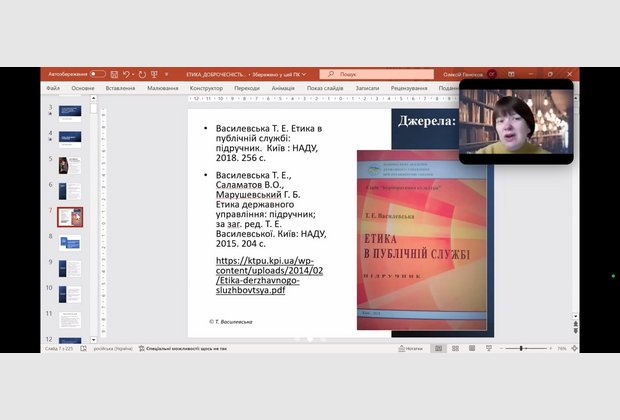Open the Рецензування ribbon tab
The image size is (620, 420).
pyautogui.click(x=409, y=88)
